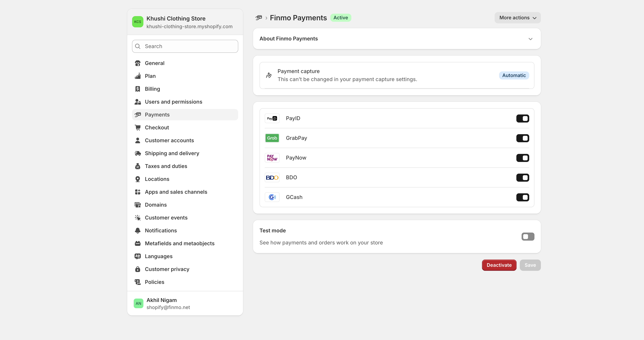
Task: Click the Plan icon in sidebar
Action: pyautogui.click(x=137, y=76)
